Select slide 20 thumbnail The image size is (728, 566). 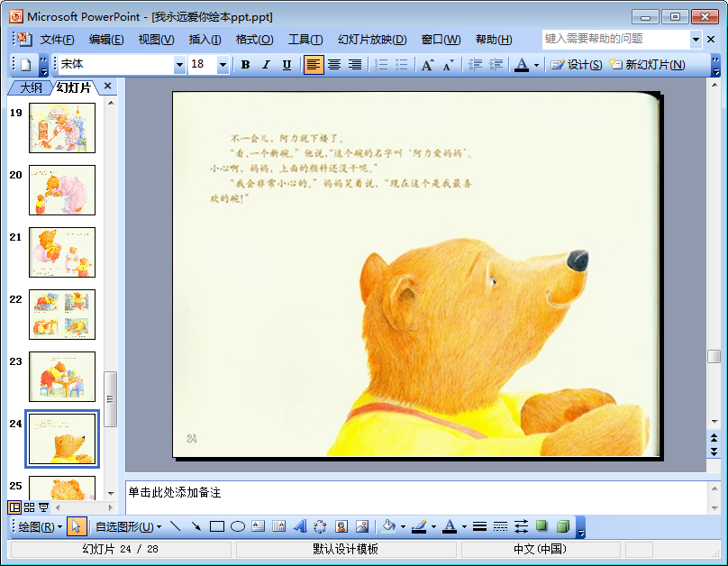62,190
